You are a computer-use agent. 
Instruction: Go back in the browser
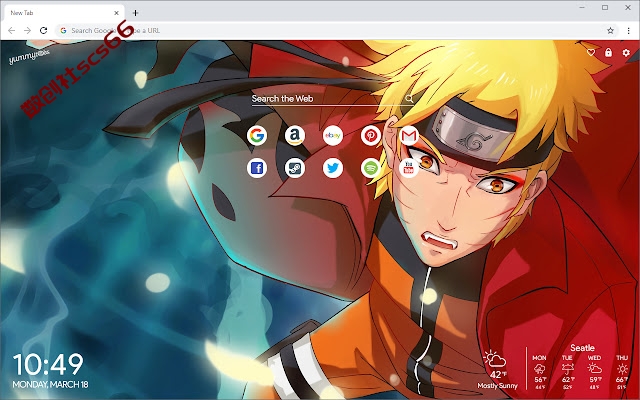11,31
